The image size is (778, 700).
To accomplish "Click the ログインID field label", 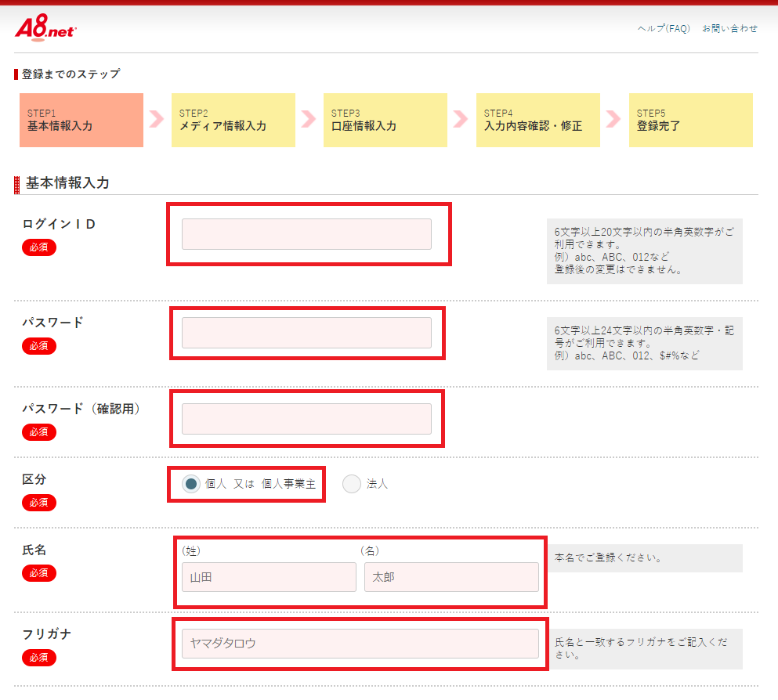I will tap(59, 224).
